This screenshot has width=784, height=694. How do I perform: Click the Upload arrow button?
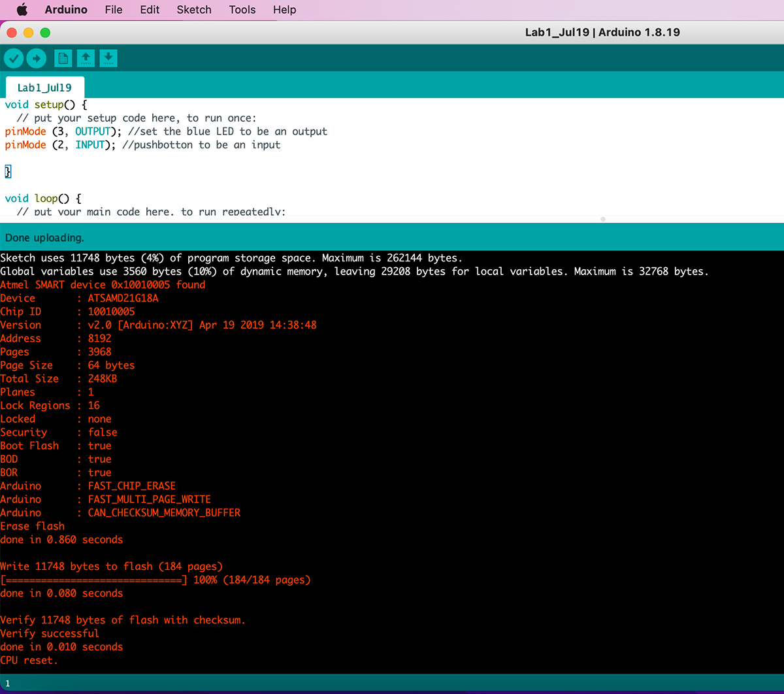(37, 58)
